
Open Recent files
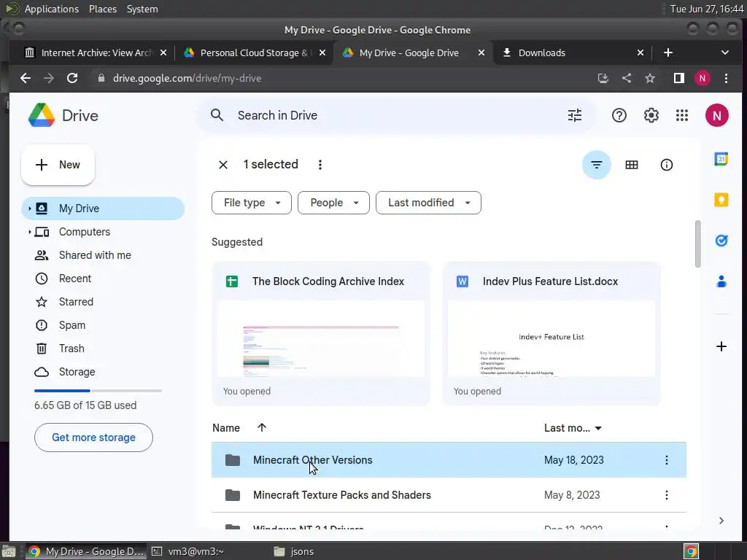pos(103,279)
